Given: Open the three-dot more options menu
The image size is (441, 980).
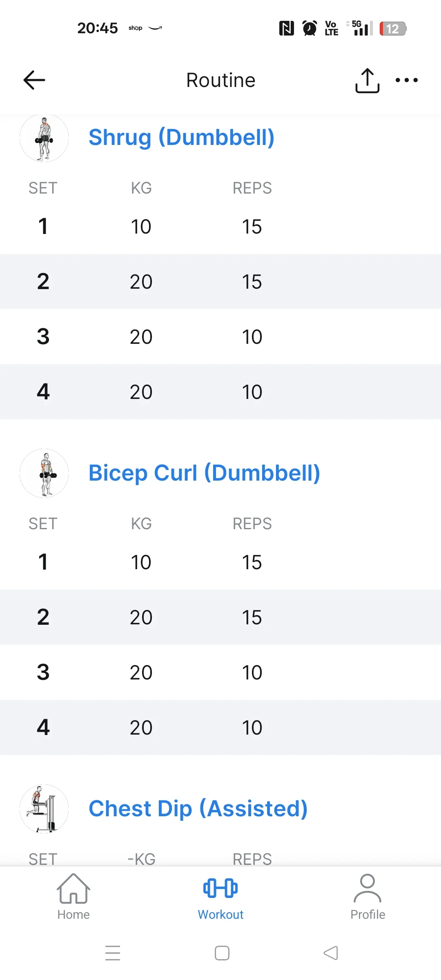Looking at the screenshot, I should [406, 80].
